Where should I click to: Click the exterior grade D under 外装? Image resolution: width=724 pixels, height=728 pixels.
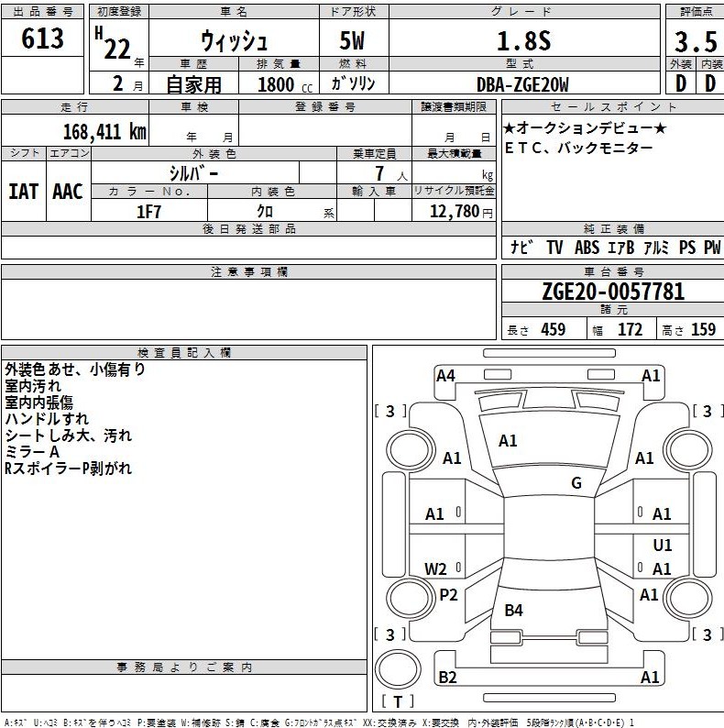click(680, 83)
